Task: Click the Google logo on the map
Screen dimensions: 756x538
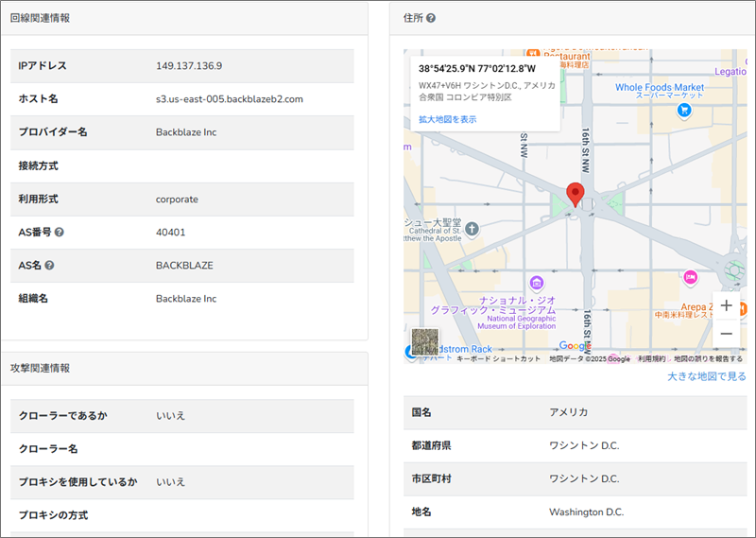Action: pyautogui.click(x=575, y=345)
